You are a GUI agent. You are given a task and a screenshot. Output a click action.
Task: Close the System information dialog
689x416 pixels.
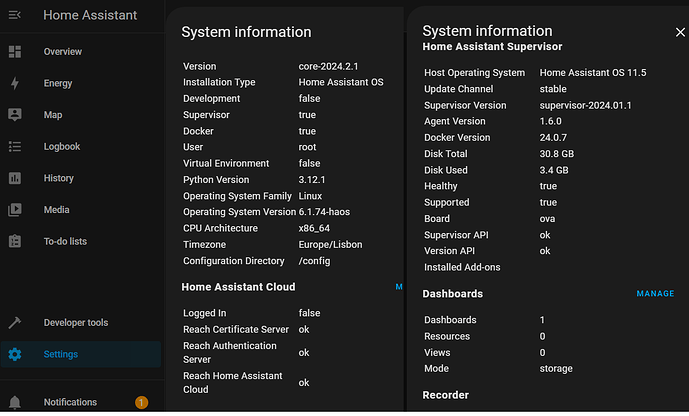coord(680,31)
